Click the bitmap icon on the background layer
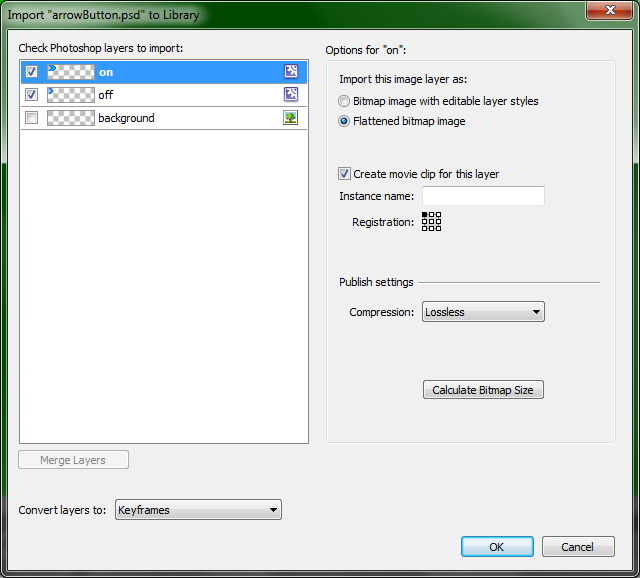640x578 pixels. pos(291,118)
